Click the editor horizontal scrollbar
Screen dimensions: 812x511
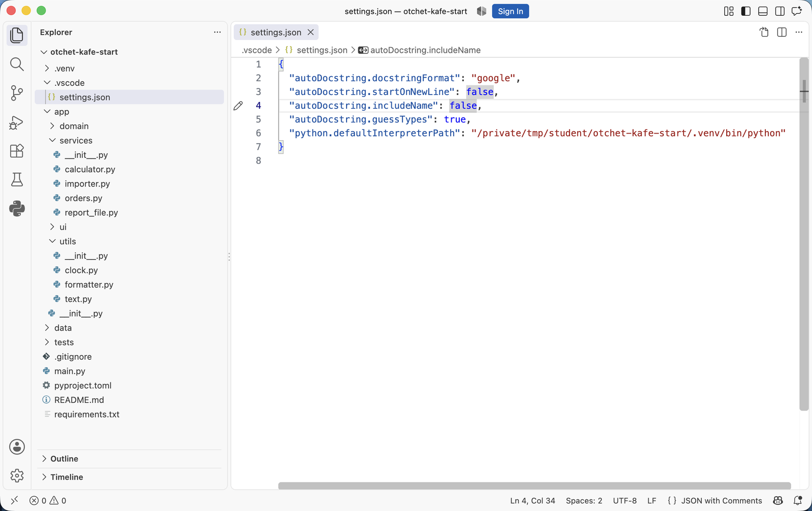(x=534, y=486)
